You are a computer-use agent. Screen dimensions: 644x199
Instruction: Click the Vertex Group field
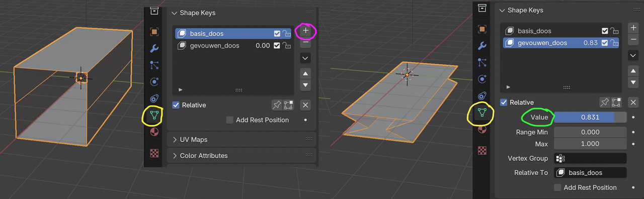[590, 158]
